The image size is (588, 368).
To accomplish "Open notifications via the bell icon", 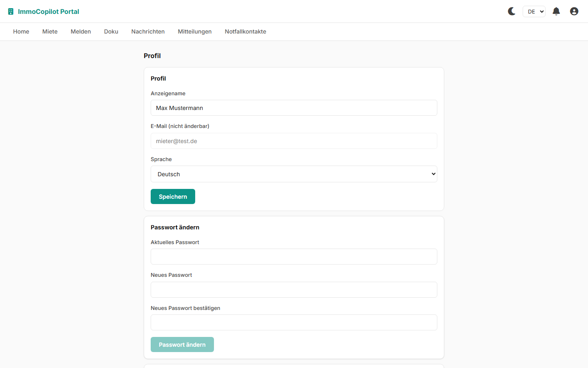I will click(x=556, y=11).
